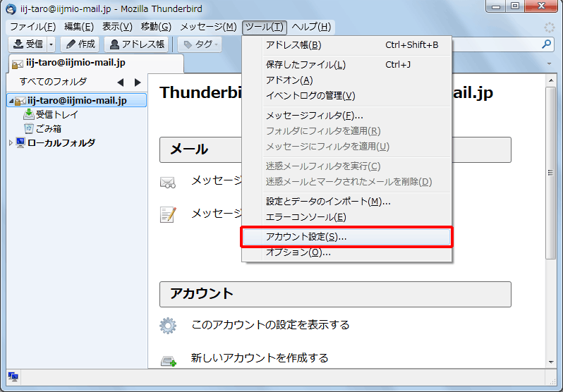This screenshot has height=392, width=563.
Task: Choose エラーコンソール(E) menu entry
Action: pos(346,217)
